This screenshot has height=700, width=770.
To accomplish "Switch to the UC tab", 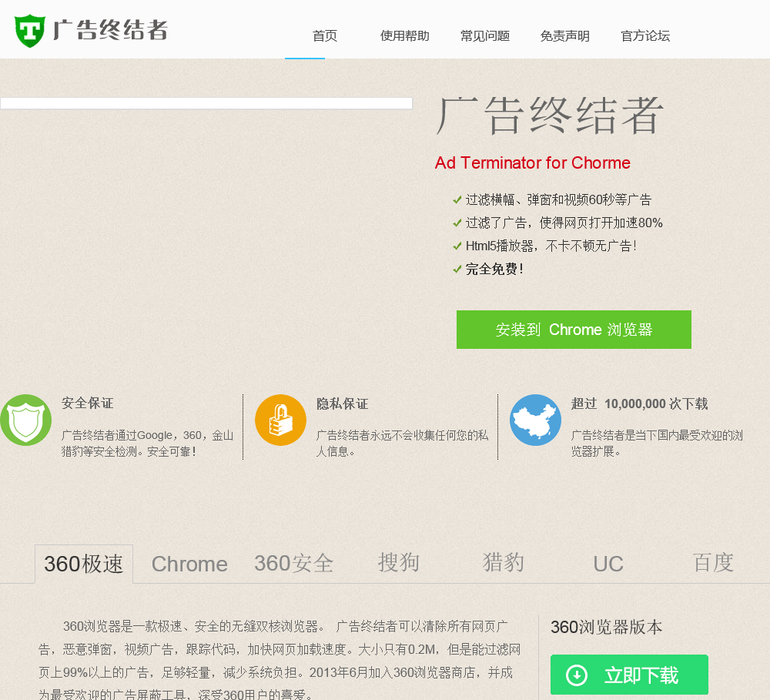I will 608,564.
